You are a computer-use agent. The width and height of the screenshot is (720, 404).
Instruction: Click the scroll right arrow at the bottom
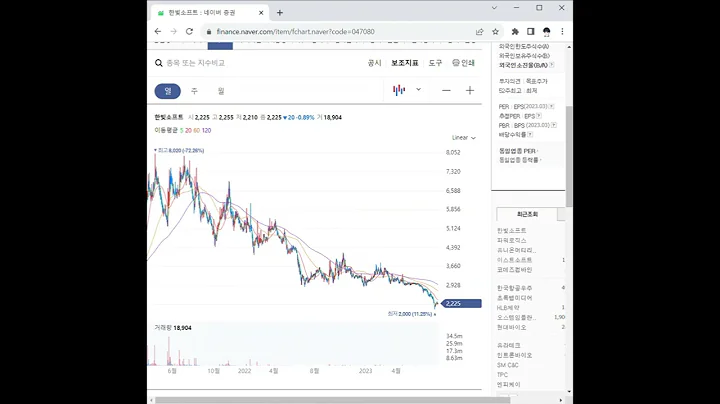point(561,400)
